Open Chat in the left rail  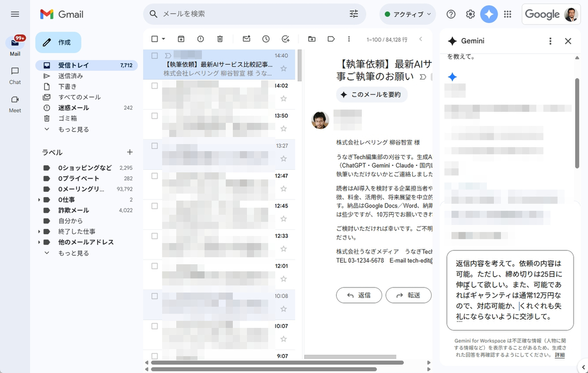[x=15, y=75]
